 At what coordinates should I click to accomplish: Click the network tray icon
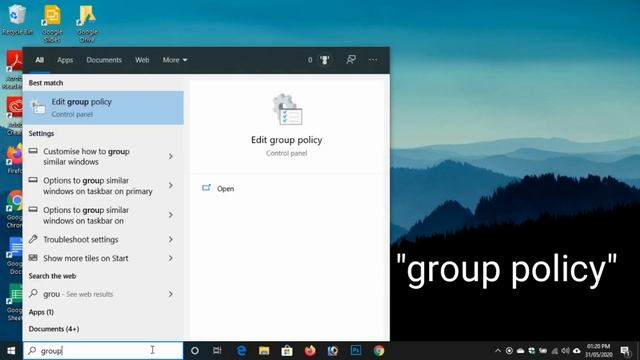(554, 351)
